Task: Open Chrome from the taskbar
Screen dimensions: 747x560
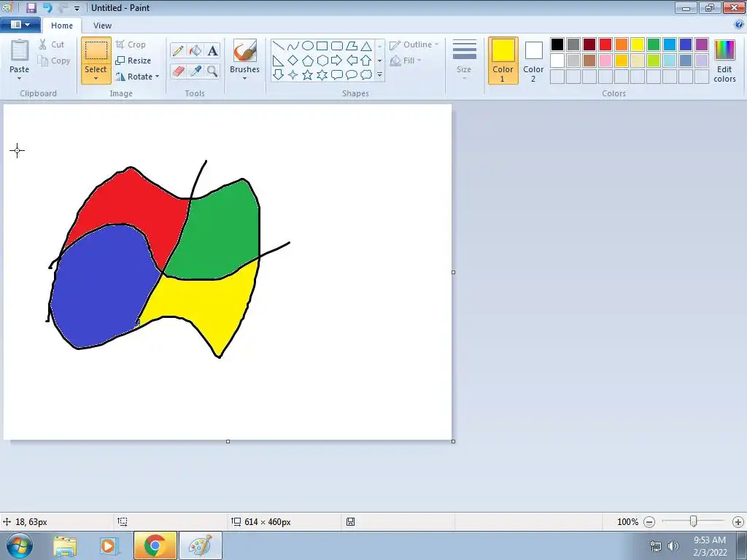Action: click(155, 545)
